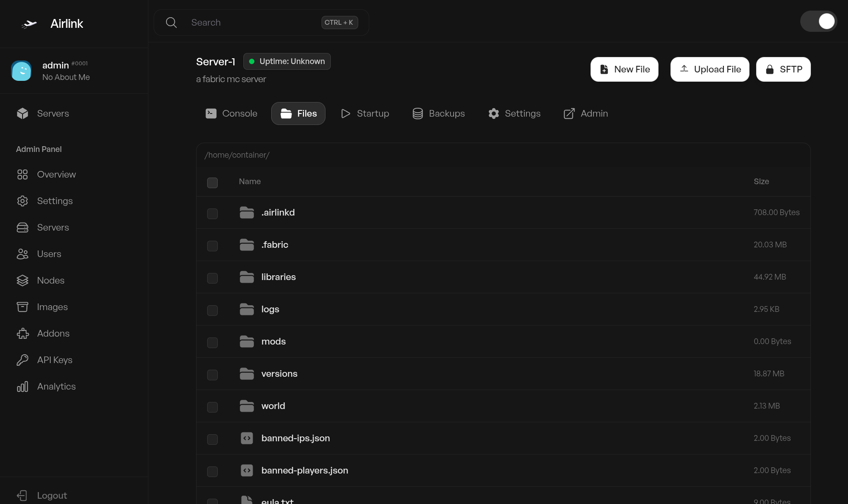This screenshot has width=848, height=504.
Task: Click the Overview grid icon
Action: point(23,174)
